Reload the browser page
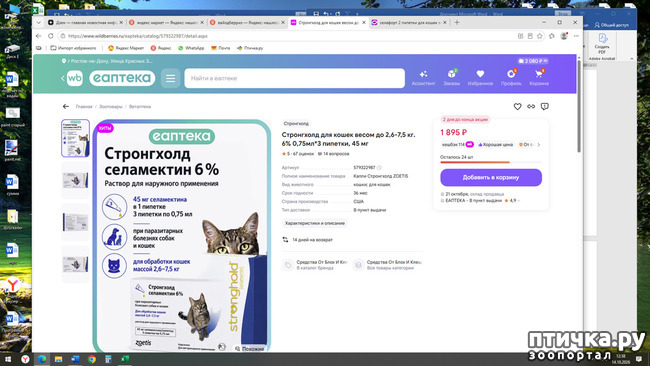650x366 pixels. click(51, 36)
